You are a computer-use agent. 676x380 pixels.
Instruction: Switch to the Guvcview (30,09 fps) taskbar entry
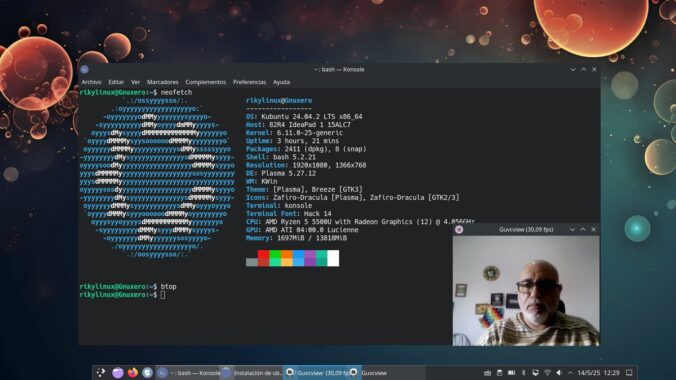pyautogui.click(x=316, y=373)
